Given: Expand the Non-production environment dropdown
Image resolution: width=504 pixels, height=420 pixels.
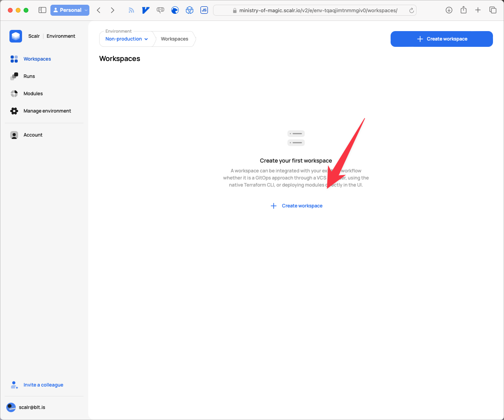Looking at the screenshot, I should pyautogui.click(x=127, y=39).
